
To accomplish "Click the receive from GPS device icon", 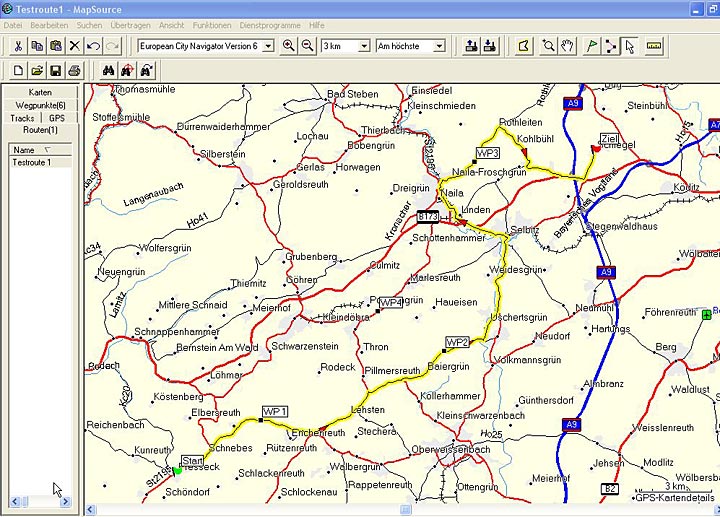I will (x=489, y=46).
